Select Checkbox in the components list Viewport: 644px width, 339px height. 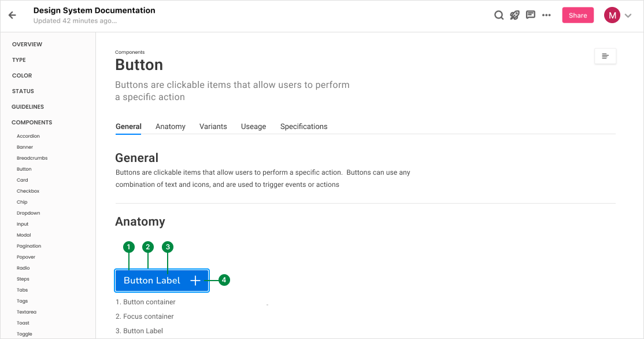(28, 191)
